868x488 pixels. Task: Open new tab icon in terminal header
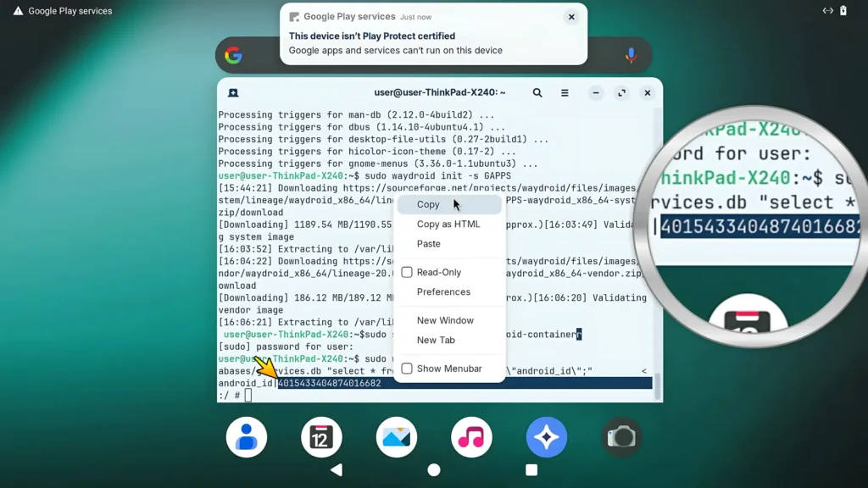pyautogui.click(x=233, y=93)
